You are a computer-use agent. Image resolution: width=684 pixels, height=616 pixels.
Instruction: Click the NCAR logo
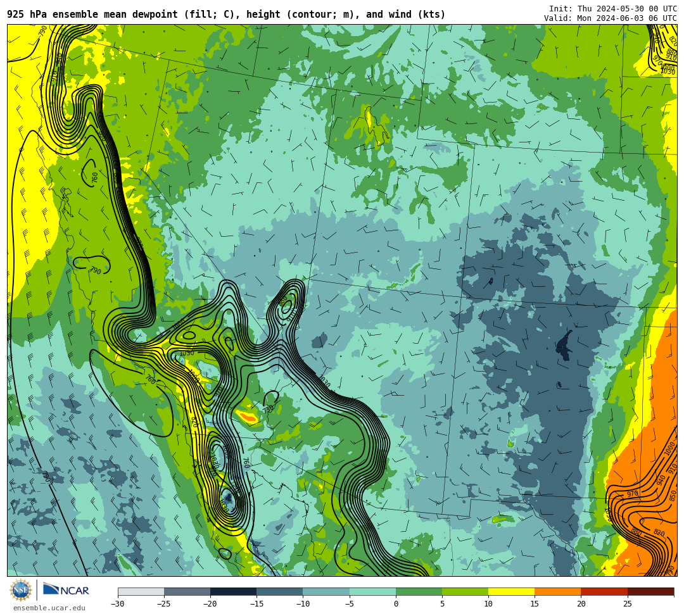pyautogui.click(x=66, y=590)
